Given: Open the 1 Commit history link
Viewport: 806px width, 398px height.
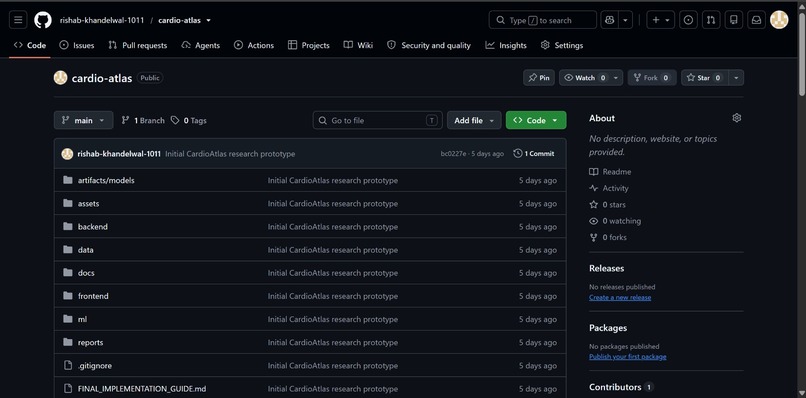Looking at the screenshot, I should (x=534, y=154).
